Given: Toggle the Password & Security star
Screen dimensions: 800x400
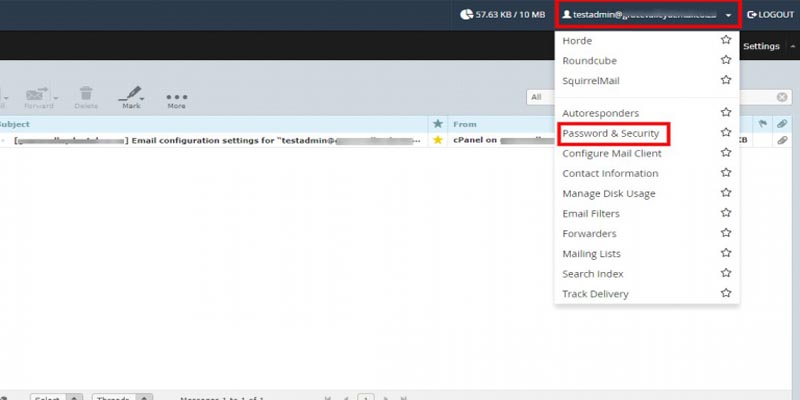Looking at the screenshot, I should click(726, 132).
